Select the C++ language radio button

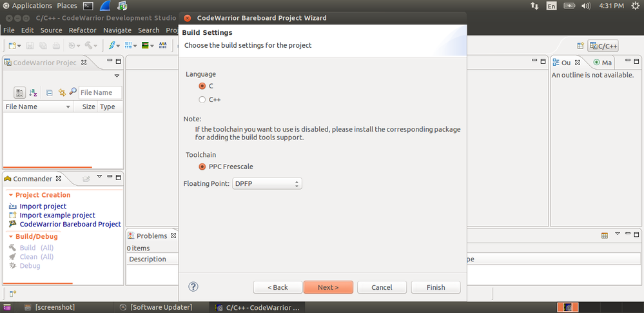202,99
